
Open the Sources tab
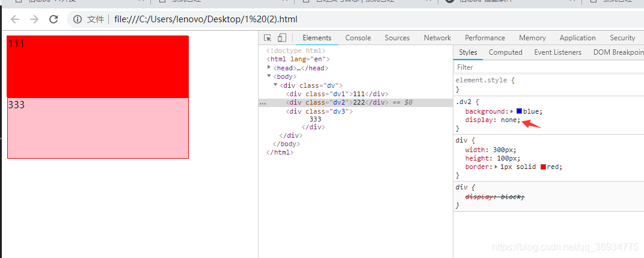tap(397, 38)
